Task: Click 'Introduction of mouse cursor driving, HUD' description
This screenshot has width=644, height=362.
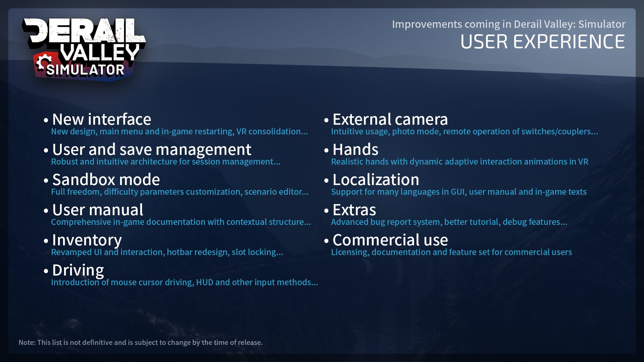Action: coord(184,282)
